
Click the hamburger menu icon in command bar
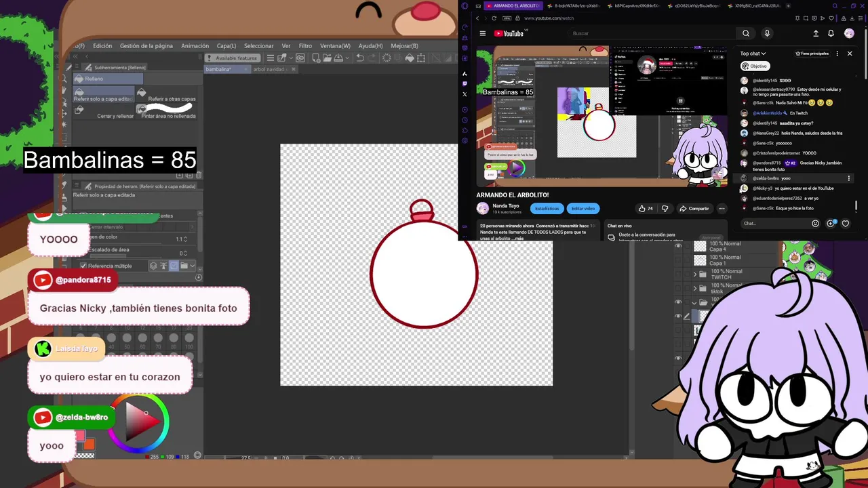(x=270, y=58)
